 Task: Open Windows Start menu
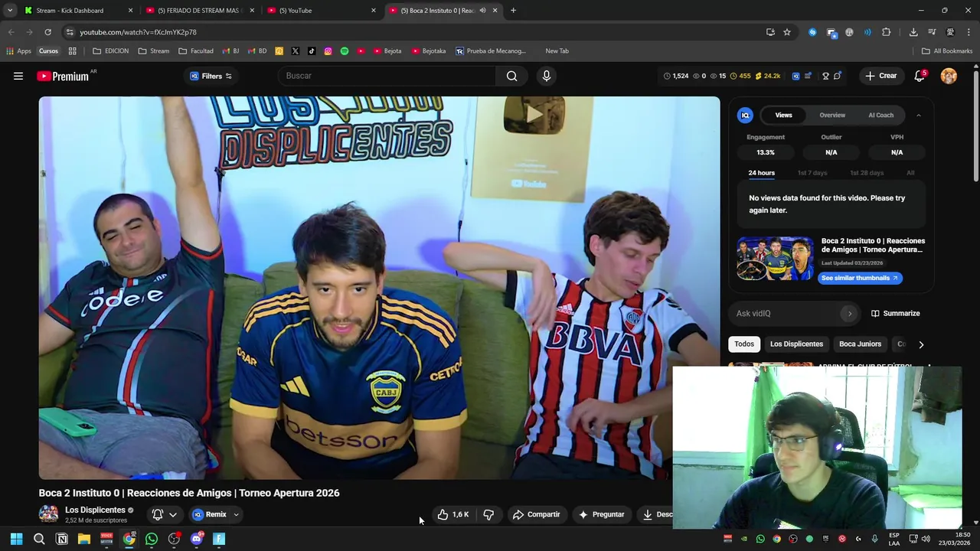[16, 539]
